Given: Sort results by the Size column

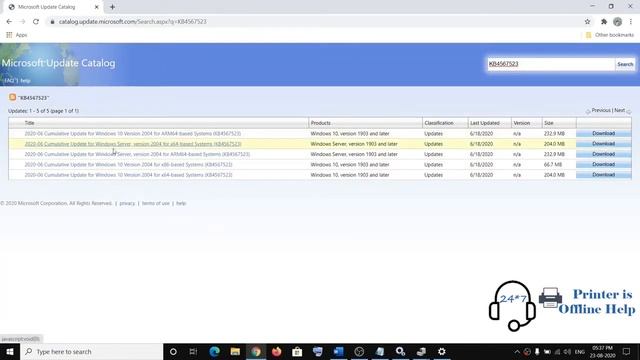Looking at the screenshot, I should 549,123.
